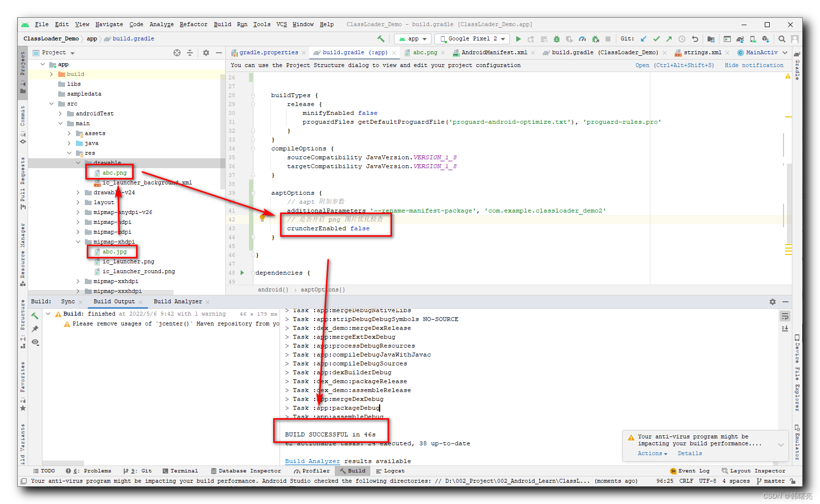
Task: Run the app with green play button
Action: click(x=518, y=38)
